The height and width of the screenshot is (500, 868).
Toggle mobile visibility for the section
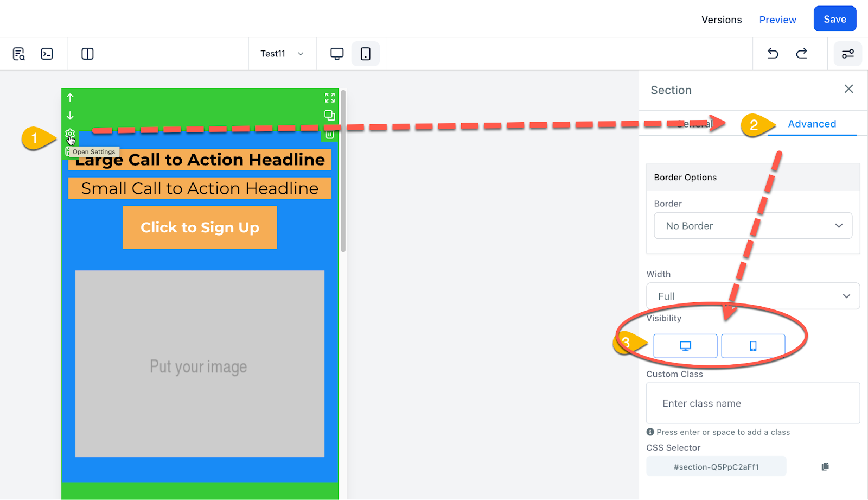753,346
